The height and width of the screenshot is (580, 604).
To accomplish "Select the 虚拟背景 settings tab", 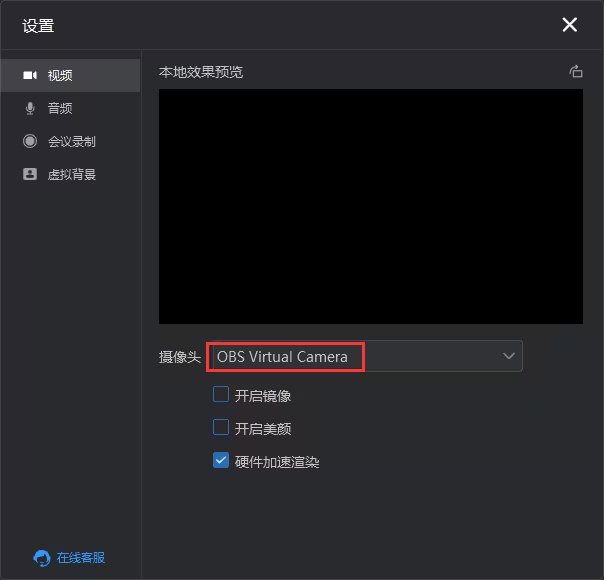I will pos(72,174).
